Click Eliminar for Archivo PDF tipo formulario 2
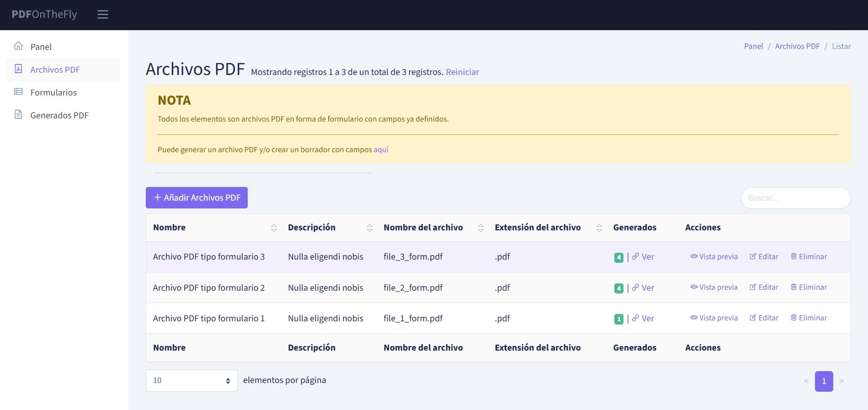Image resolution: width=868 pixels, height=410 pixels. click(809, 287)
